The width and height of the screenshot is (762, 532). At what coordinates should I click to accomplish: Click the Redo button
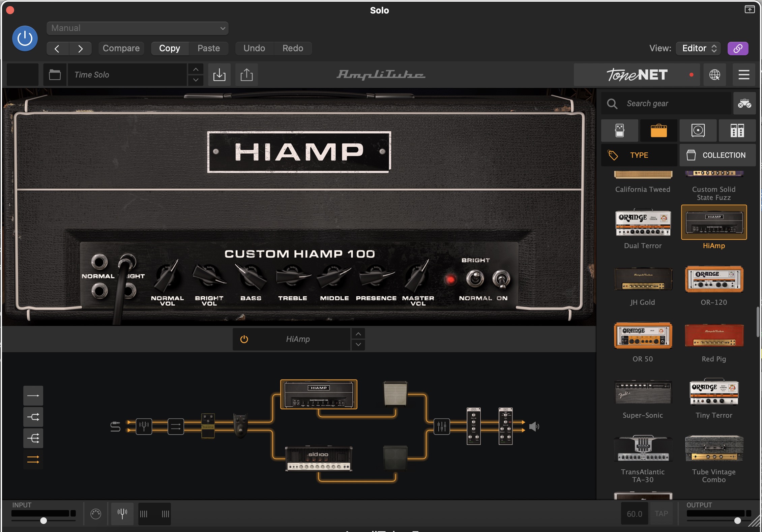293,48
